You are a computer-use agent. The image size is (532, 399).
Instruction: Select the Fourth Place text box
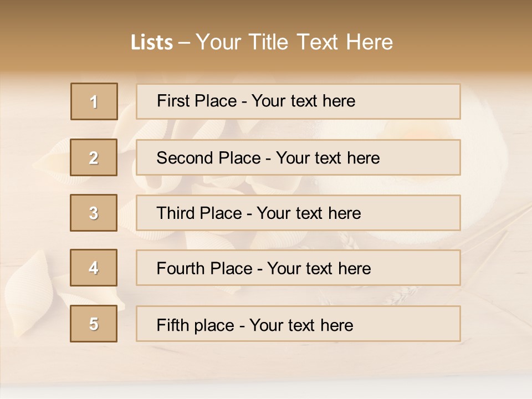(x=298, y=268)
